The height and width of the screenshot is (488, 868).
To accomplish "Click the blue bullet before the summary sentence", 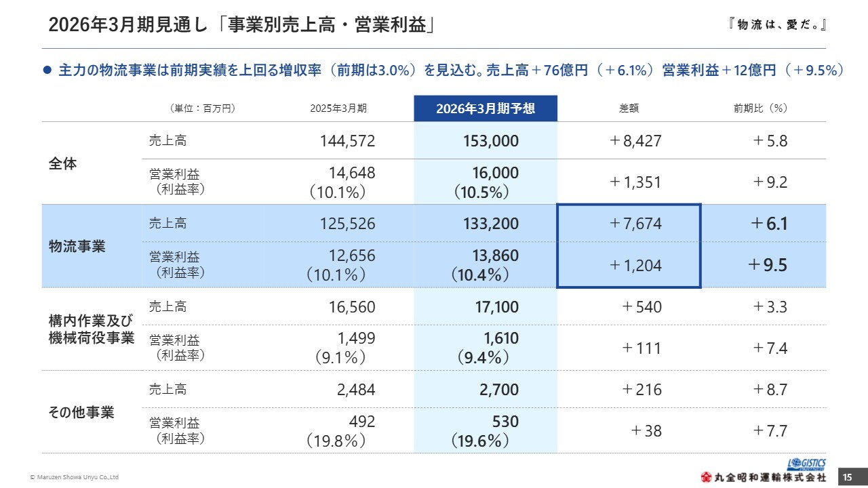I will 47,70.
